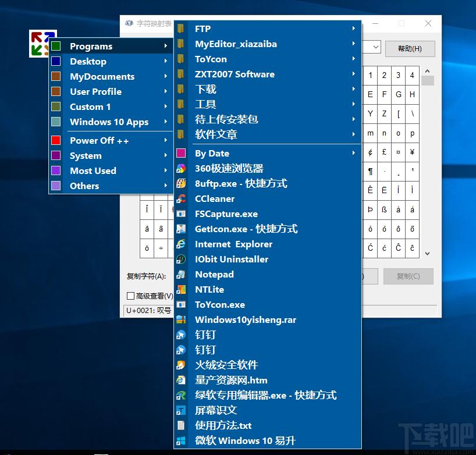Click the CCleaner icon in programs list
The width and height of the screenshot is (476, 455).
[x=181, y=199]
